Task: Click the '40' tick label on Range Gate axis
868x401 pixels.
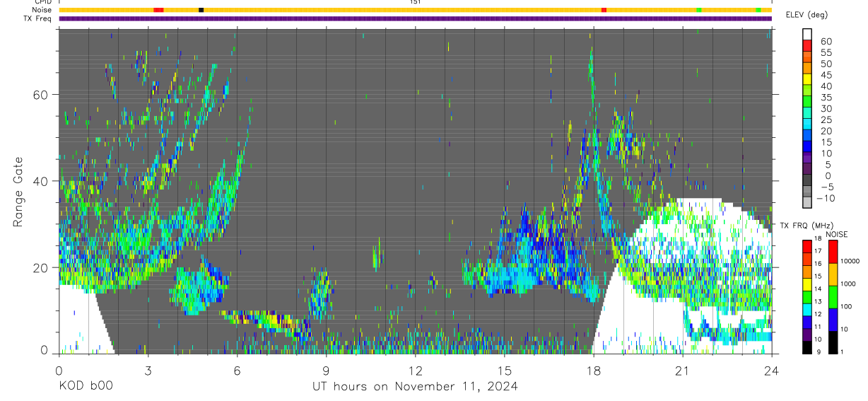Action: coord(40,181)
